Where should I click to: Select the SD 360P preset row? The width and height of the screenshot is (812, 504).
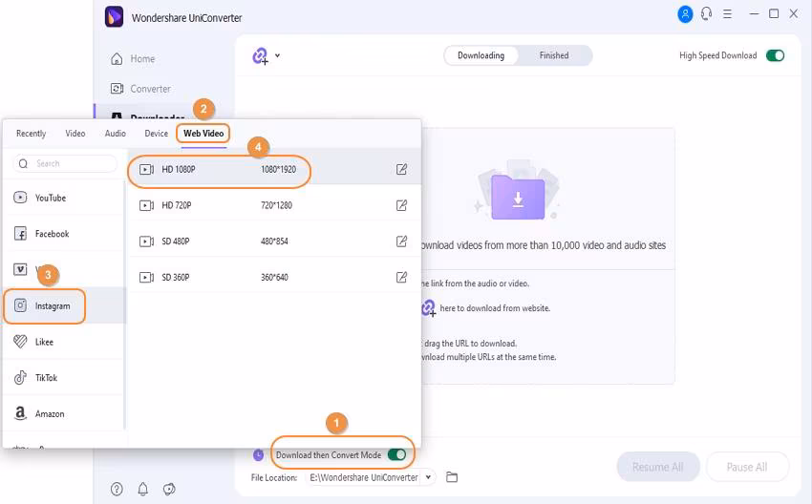[x=274, y=278]
